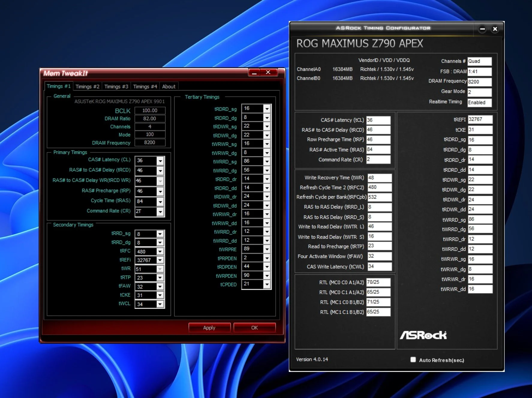532x398 pixels.
Task: Click the ChannelA0 row voltage text
Action: coord(387,69)
